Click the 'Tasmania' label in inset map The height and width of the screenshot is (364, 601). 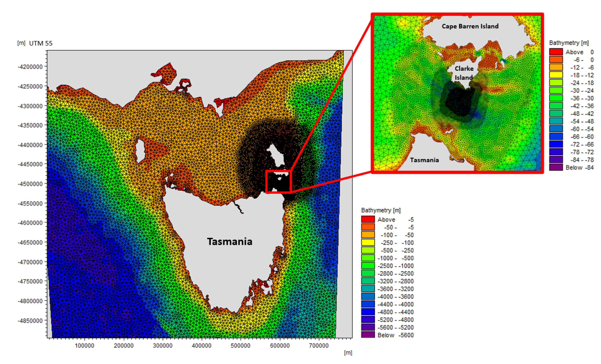coord(424,160)
